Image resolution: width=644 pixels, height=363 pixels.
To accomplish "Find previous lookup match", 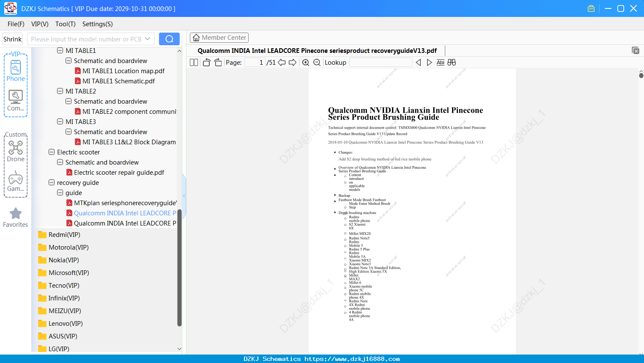I will tap(419, 63).
